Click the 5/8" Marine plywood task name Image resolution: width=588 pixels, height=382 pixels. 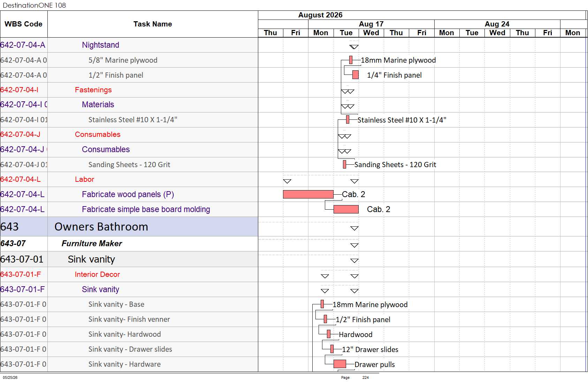click(x=123, y=60)
